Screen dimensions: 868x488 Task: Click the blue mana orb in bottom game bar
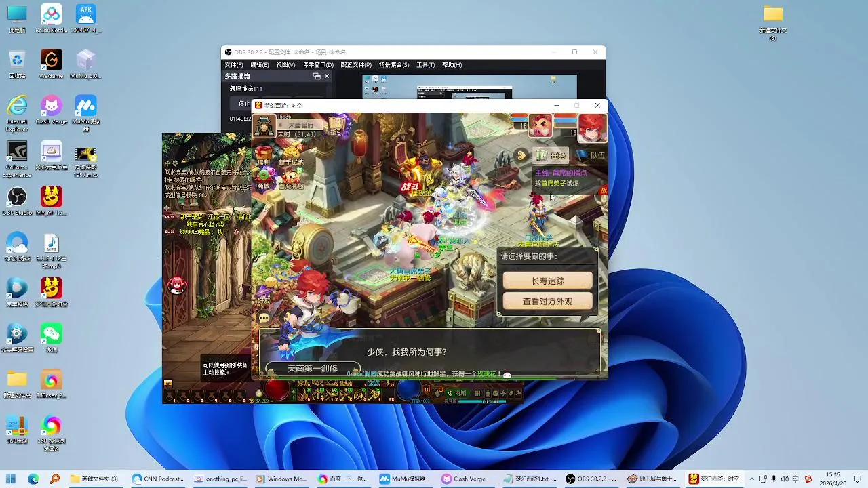point(408,390)
